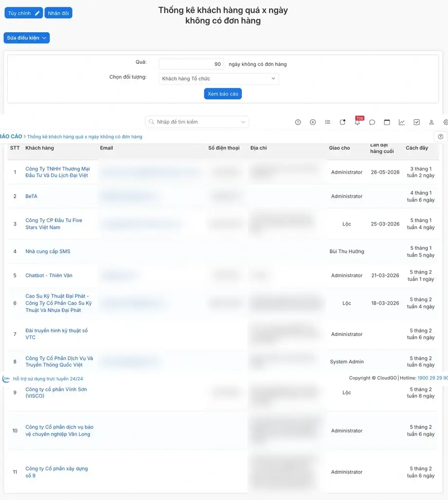Screen dimensions: 448x500
Task: Click the 5 tháng 2 tuần 1 ngày cell
Action: pos(421,275)
